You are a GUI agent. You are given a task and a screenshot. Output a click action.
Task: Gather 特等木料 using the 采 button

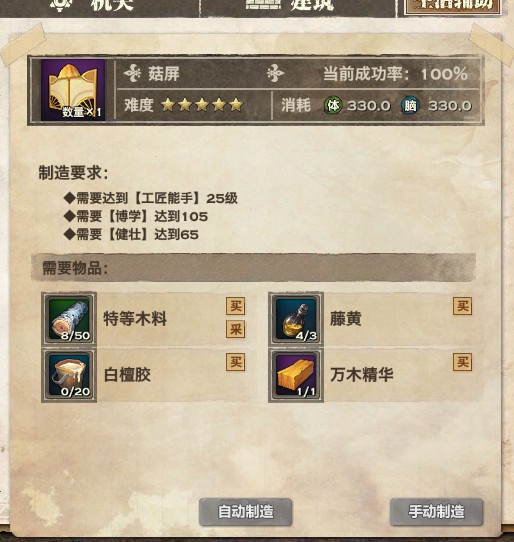point(236,329)
